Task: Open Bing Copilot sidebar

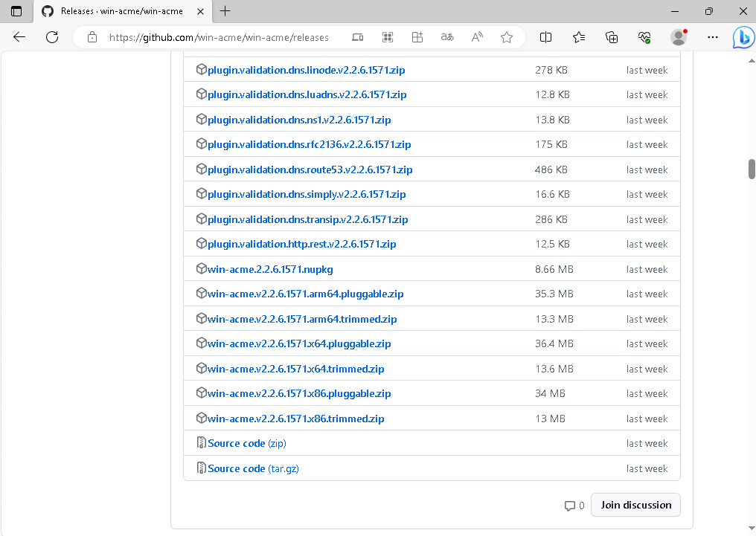Action: coord(743,37)
